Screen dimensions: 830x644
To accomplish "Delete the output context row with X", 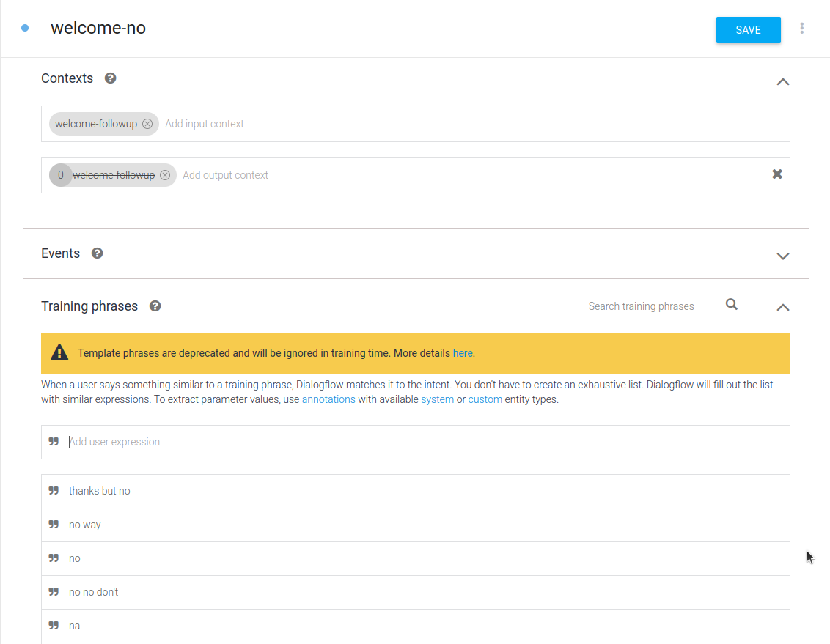I will pyautogui.click(x=777, y=174).
